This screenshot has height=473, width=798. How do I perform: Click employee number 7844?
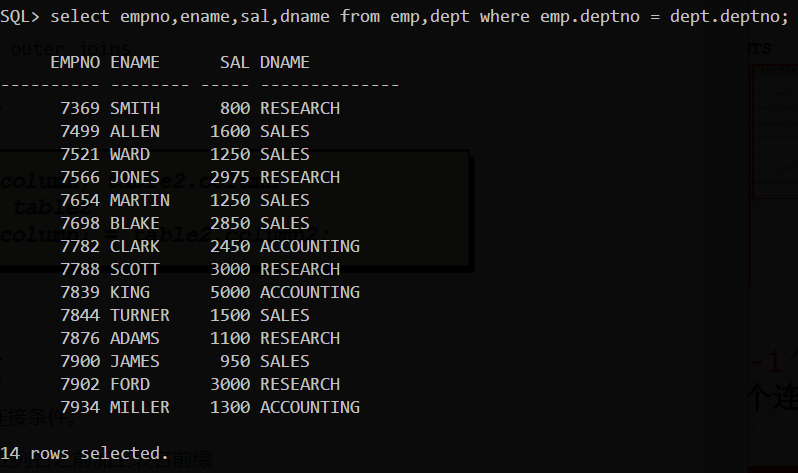(x=80, y=315)
